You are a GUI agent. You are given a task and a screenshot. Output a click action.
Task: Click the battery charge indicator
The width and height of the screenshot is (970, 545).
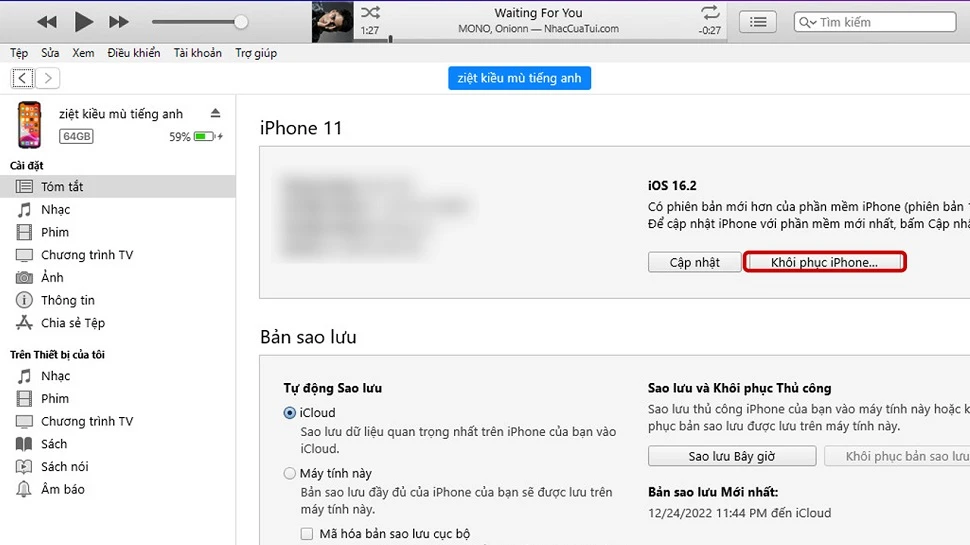pos(204,136)
